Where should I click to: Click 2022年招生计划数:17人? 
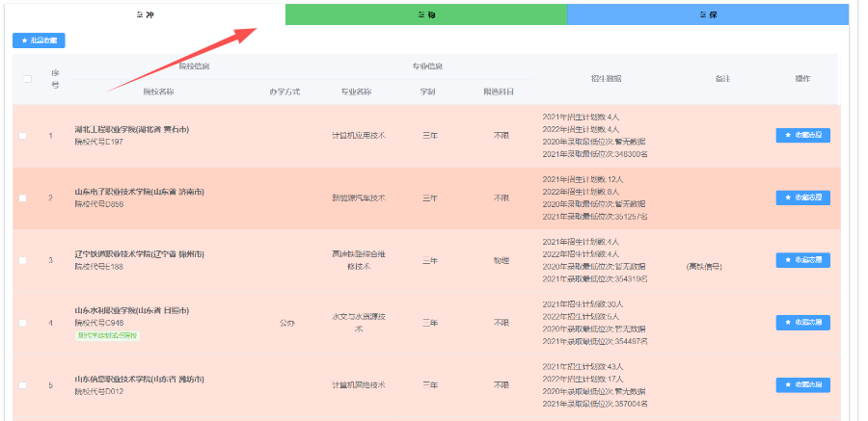point(583,379)
